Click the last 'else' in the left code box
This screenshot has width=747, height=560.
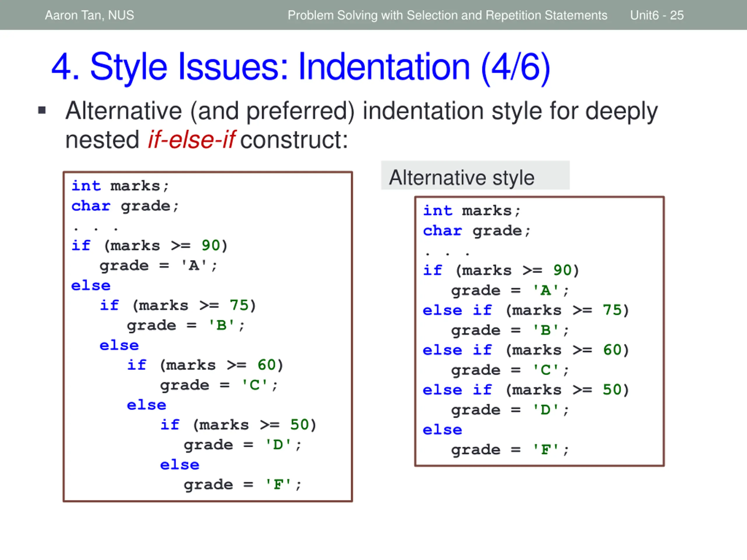coord(180,465)
